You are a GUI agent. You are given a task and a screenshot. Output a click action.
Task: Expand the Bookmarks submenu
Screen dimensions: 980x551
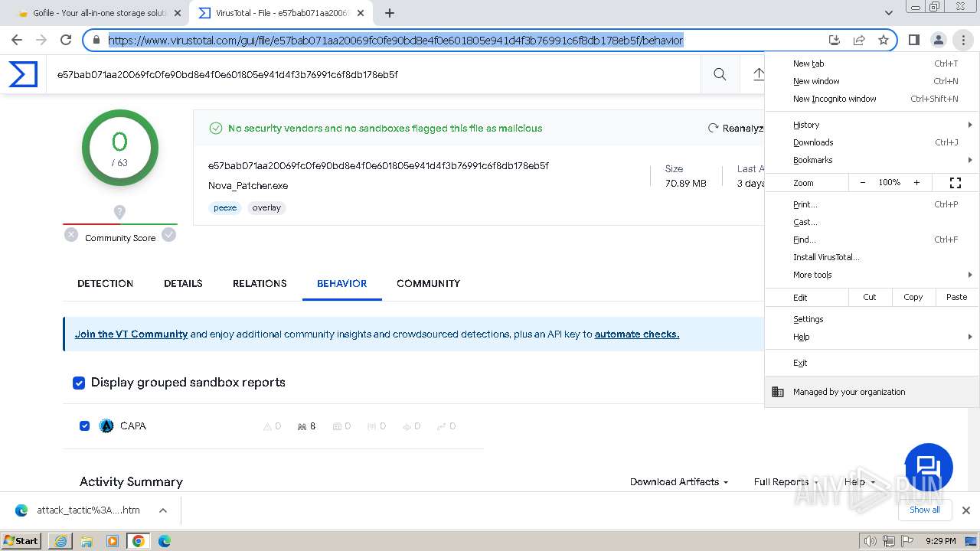pyautogui.click(x=872, y=160)
